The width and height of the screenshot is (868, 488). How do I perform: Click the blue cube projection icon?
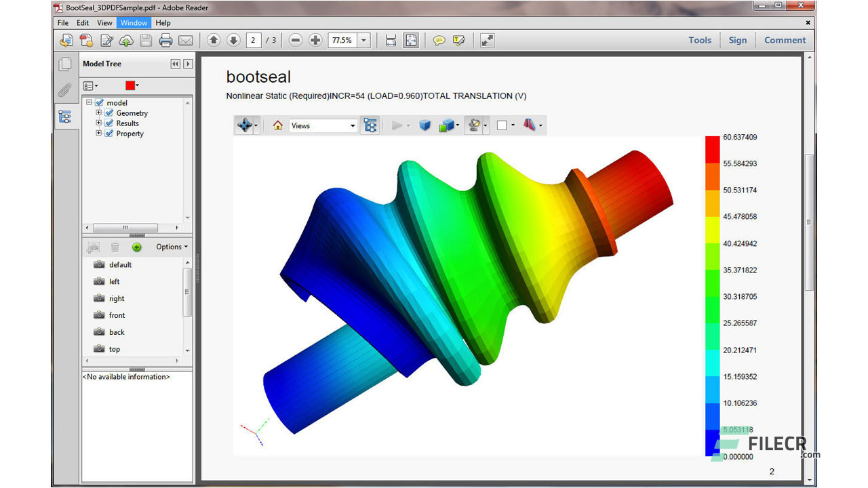pos(425,125)
